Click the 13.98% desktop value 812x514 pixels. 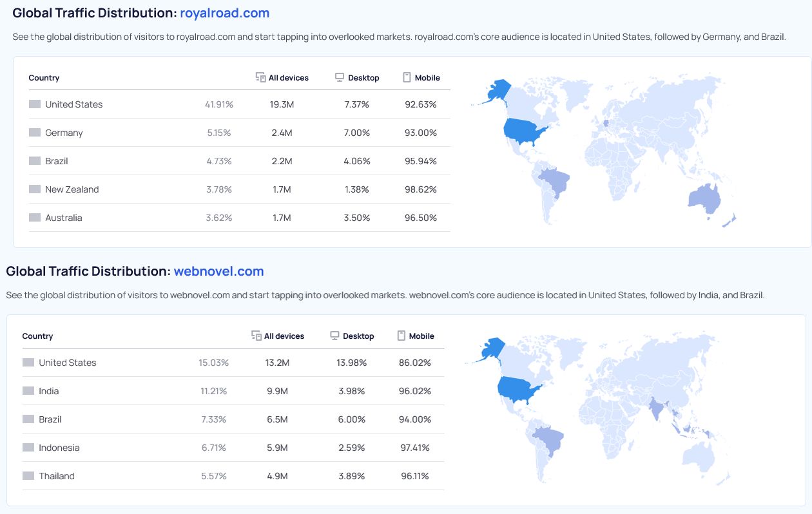[352, 363]
